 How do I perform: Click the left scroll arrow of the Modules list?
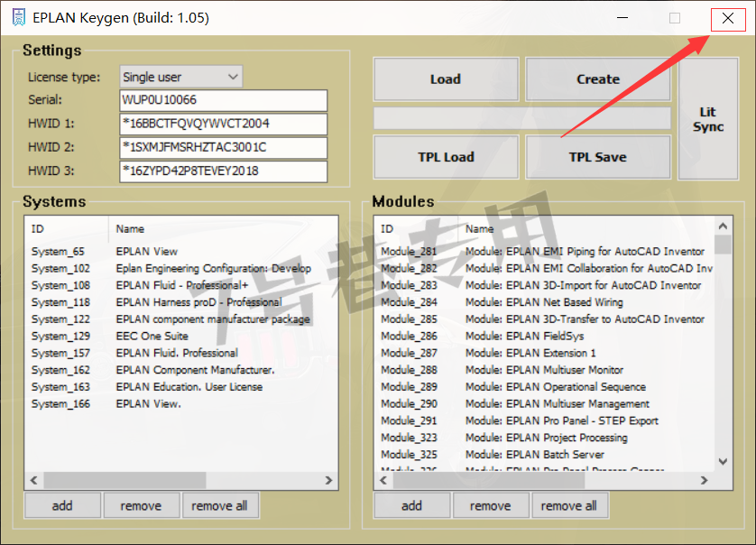click(x=383, y=480)
